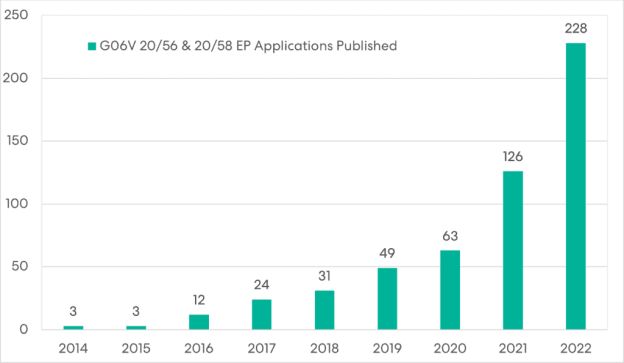
Task: Click the 2022 x-axis label
Action: point(576,348)
